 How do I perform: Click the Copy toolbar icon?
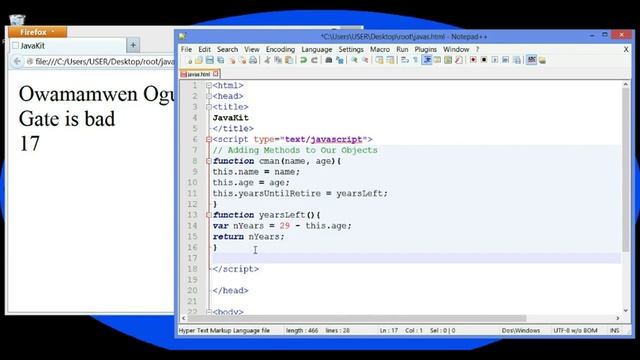tap(278, 60)
